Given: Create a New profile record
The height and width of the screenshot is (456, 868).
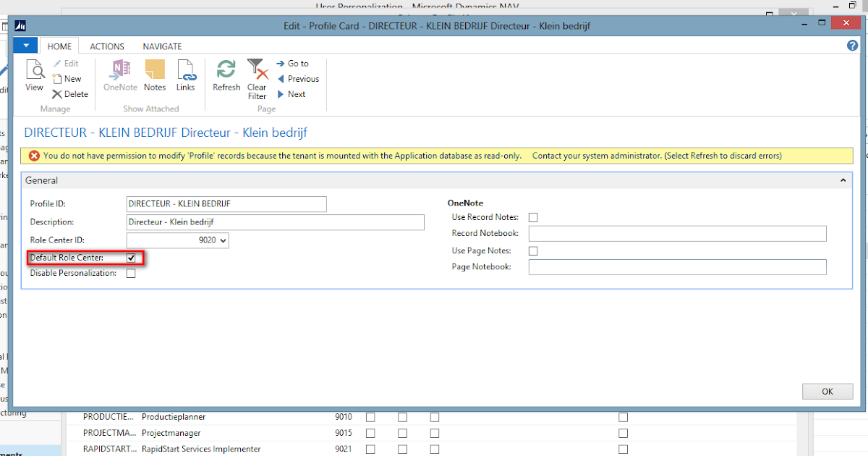Looking at the screenshot, I should click(67, 79).
